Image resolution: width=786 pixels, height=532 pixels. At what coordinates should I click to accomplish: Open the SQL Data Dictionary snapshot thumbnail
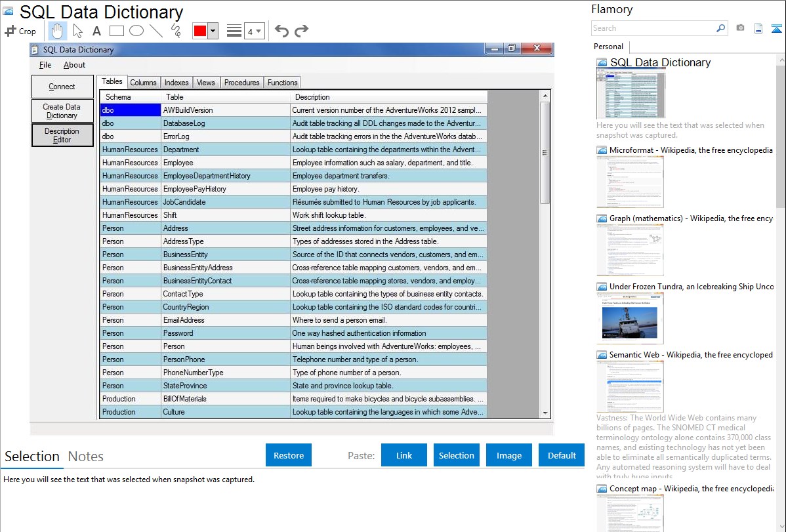pyautogui.click(x=631, y=93)
